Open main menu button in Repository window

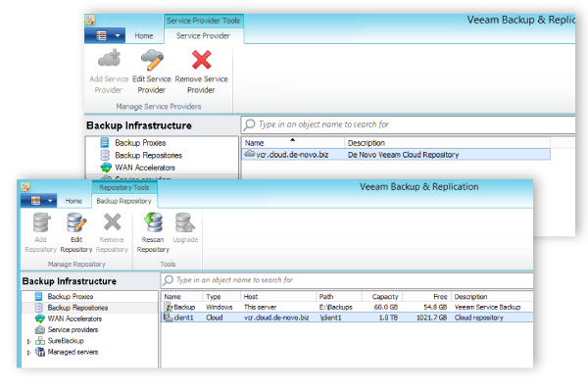point(39,201)
